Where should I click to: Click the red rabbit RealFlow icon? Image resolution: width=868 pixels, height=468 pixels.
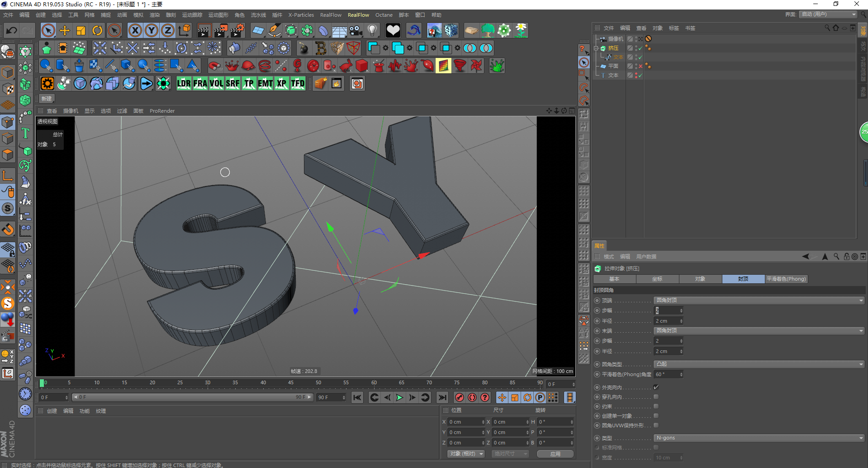[x=346, y=66]
